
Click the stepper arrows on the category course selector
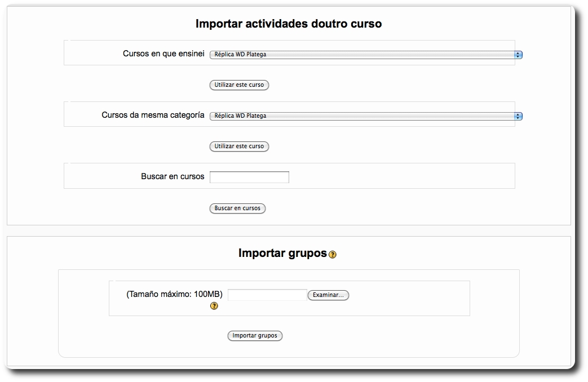519,116
